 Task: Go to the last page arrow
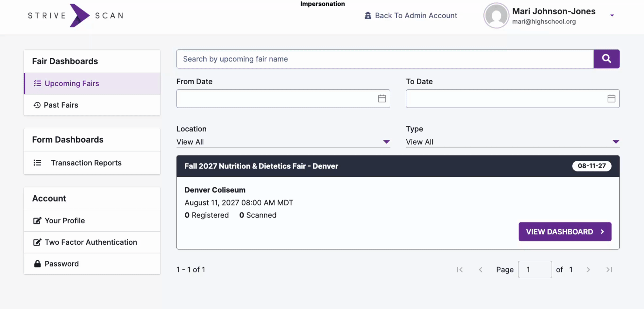[609, 269]
